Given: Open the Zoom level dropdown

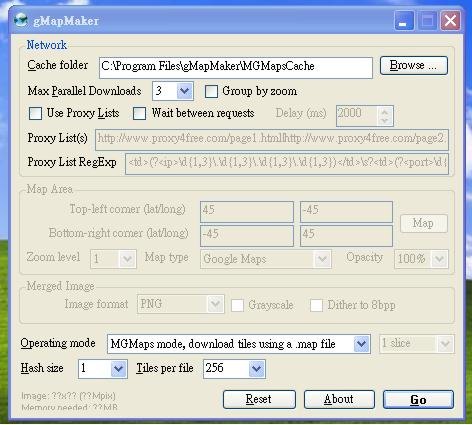Looking at the screenshot, I should 113,259.
